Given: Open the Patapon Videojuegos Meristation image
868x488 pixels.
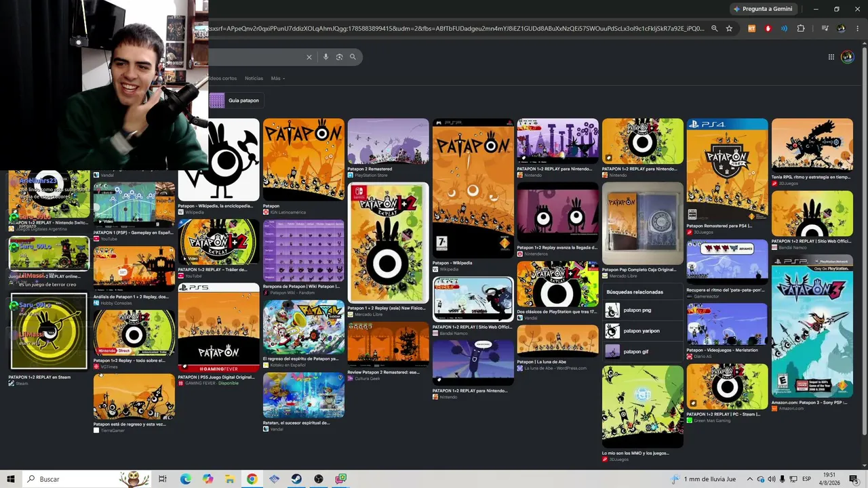Looking at the screenshot, I should point(727,325).
